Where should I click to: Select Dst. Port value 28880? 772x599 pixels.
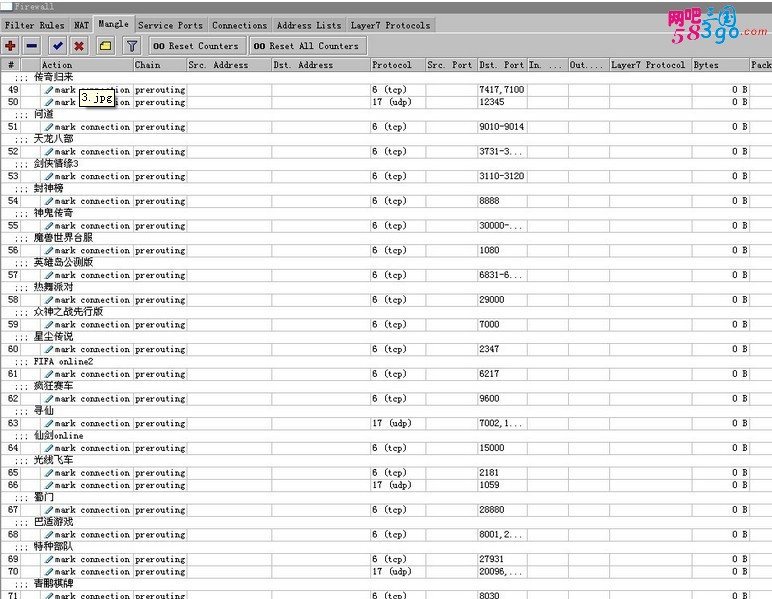(491, 510)
